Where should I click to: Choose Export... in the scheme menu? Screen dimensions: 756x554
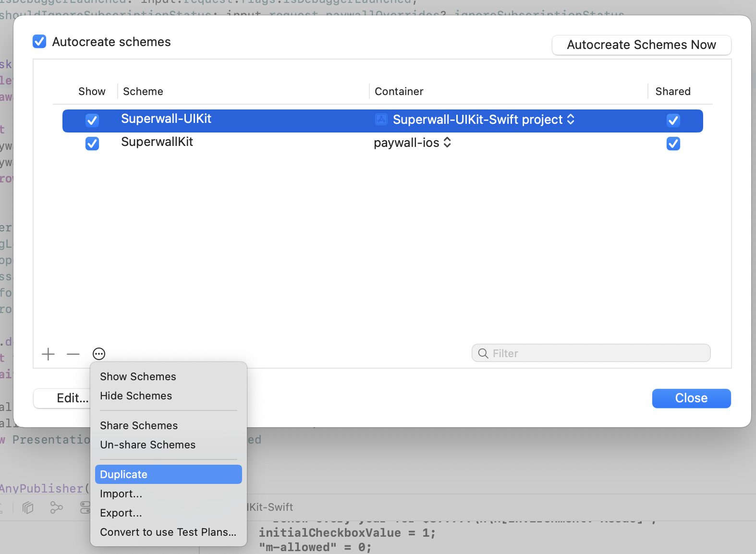(x=121, y=513)
